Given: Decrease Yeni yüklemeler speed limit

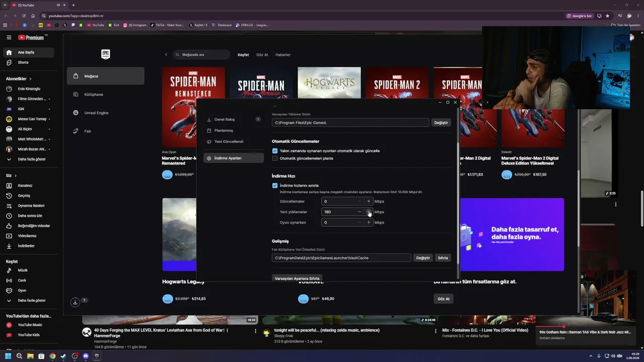Looking at the screenshot, I should tap(359, 212).
